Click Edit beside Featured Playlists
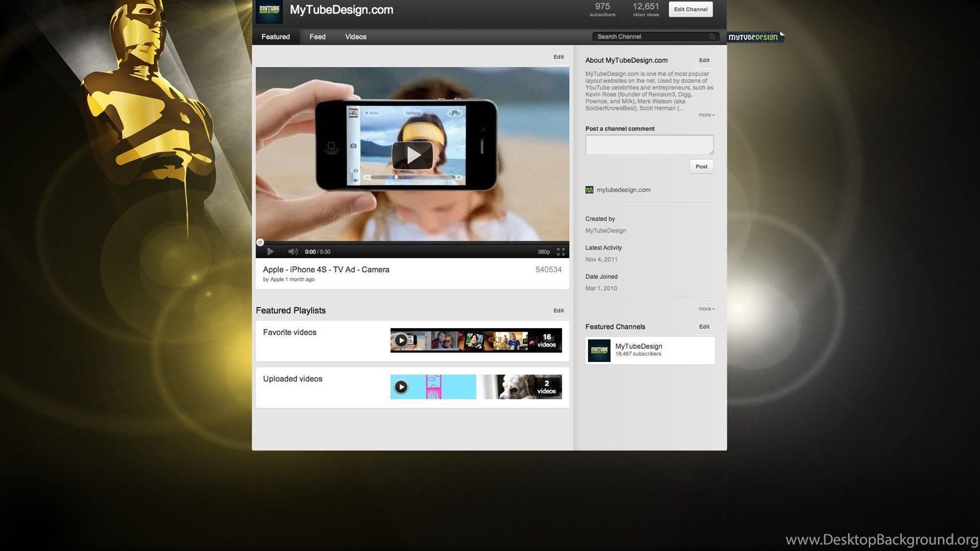 (x=559, y=310)
